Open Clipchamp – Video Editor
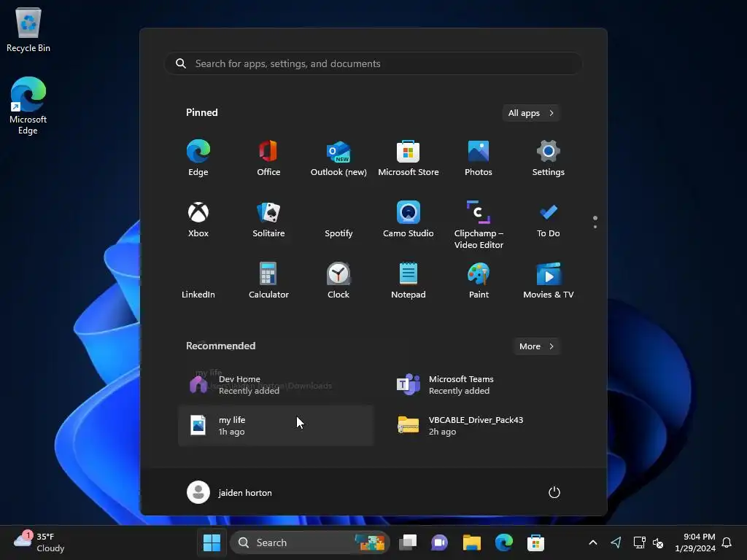 pyautogui.click(x=479, y=225)
